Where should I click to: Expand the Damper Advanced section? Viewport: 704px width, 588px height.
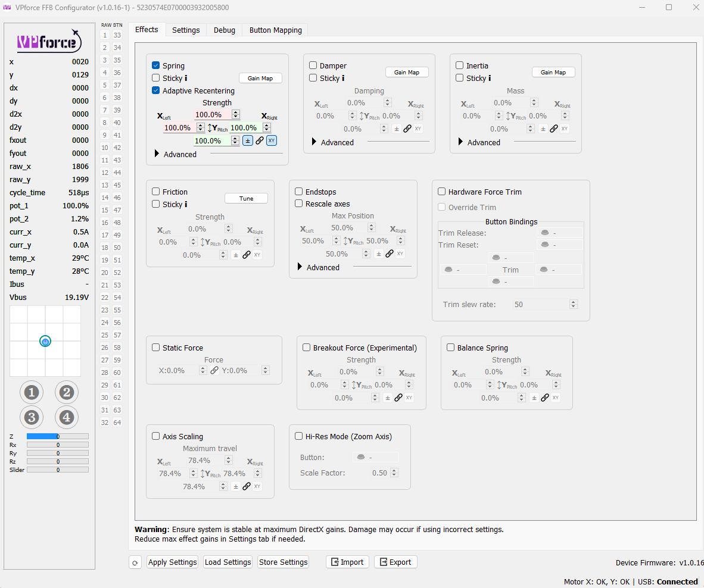[314, 142]
